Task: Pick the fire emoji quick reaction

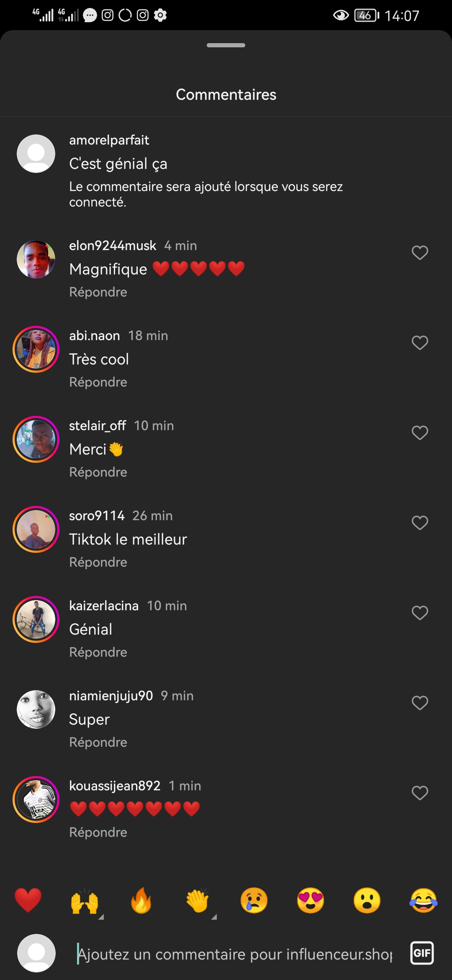Action: point(141,900)
